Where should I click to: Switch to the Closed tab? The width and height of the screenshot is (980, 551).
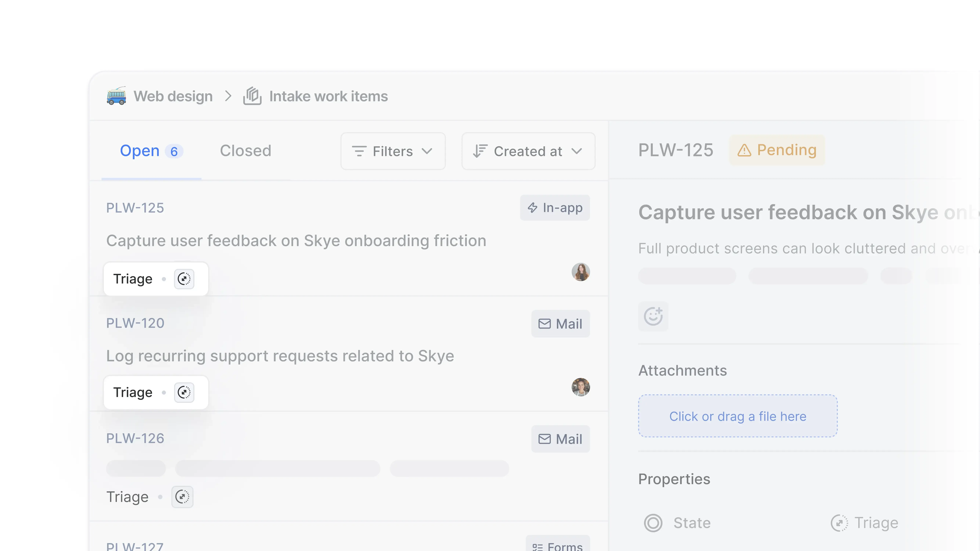(245, 151)
